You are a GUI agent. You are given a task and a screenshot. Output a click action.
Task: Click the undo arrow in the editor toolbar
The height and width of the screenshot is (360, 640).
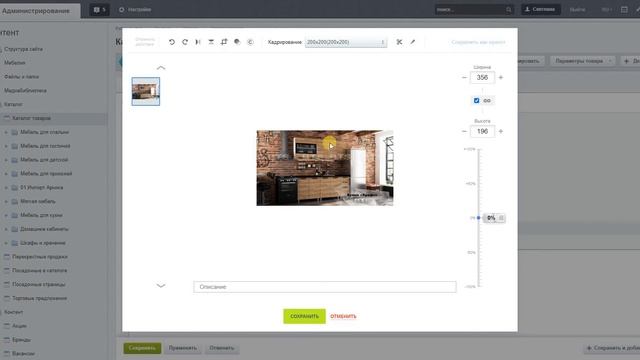[172, 42]
